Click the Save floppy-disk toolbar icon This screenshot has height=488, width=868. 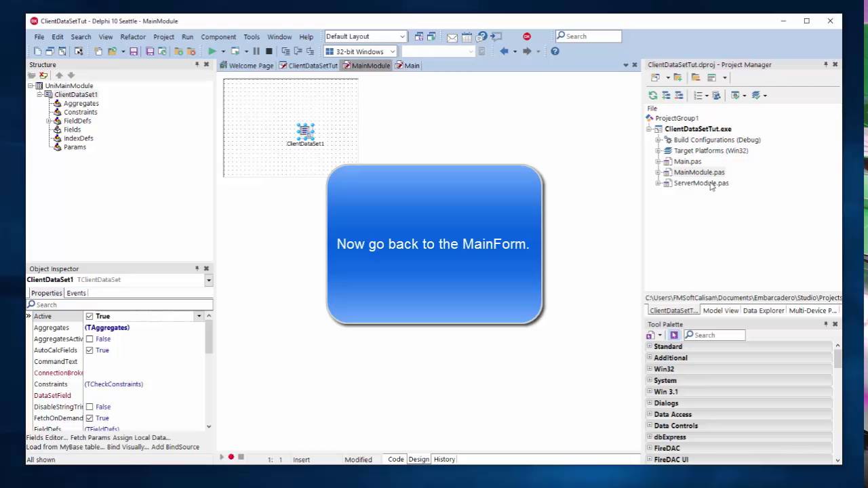point(134,52)
